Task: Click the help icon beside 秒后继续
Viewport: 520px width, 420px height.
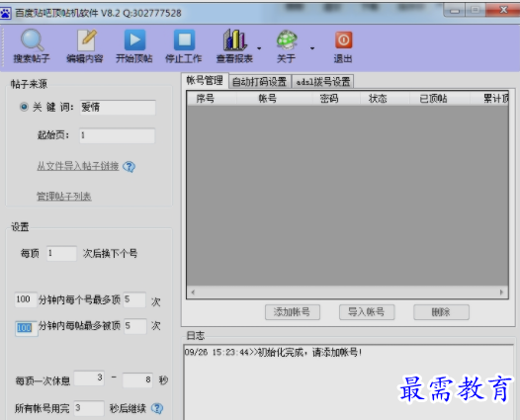Action: coord(157,408)
